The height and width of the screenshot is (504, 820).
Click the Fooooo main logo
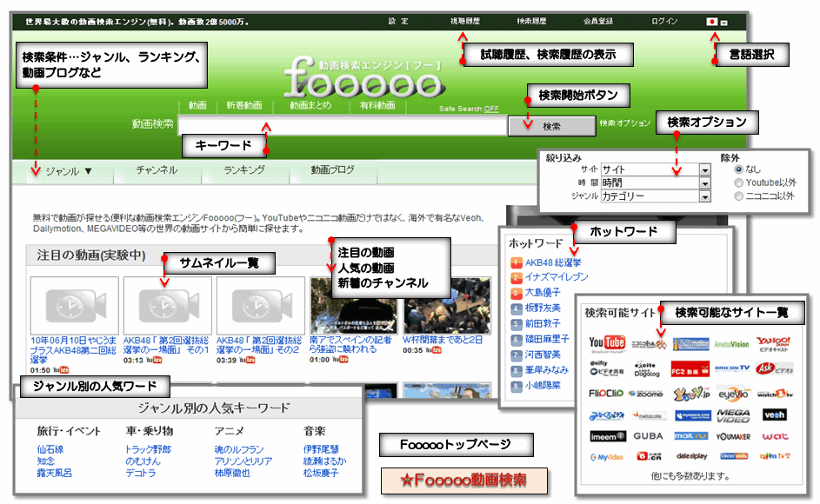364,78
